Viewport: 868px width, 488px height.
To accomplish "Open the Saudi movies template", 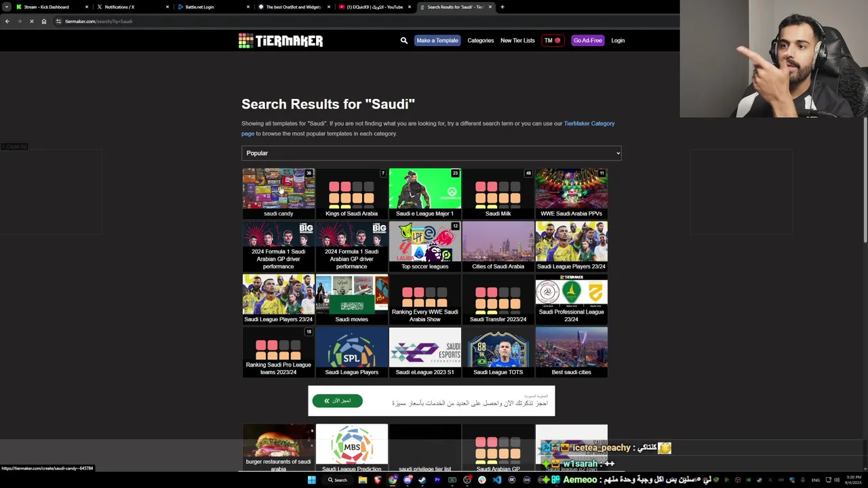I will click(x=351, y=299).
